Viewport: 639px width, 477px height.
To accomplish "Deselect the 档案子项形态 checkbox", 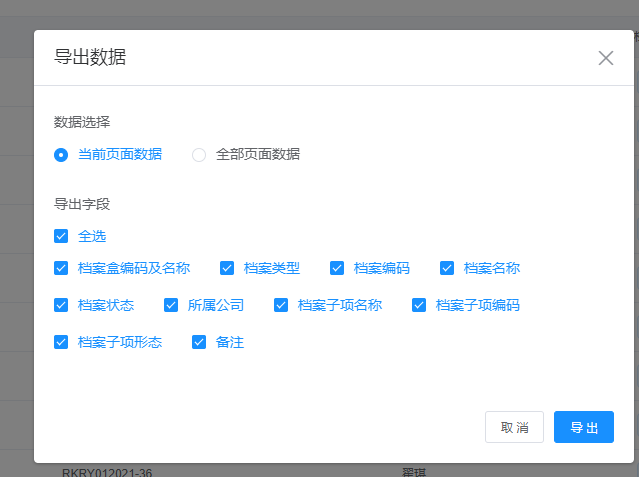I will [x=61, y=342].
